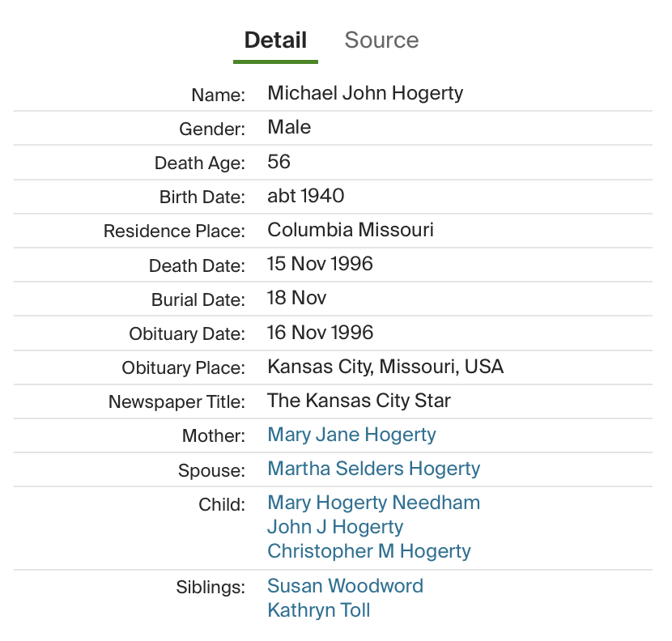
Task: Select the Detail tab
Action: click(x=275, y=40)
